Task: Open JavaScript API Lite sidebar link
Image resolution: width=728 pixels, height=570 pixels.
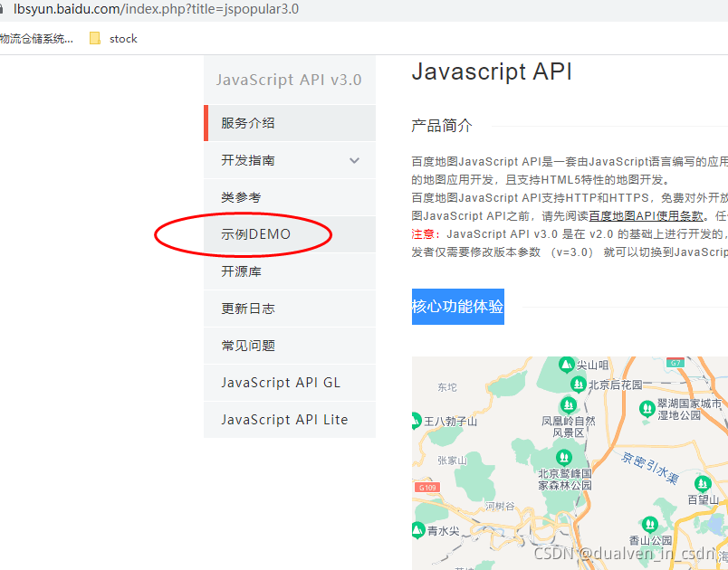Action: [x=290, y=420]
